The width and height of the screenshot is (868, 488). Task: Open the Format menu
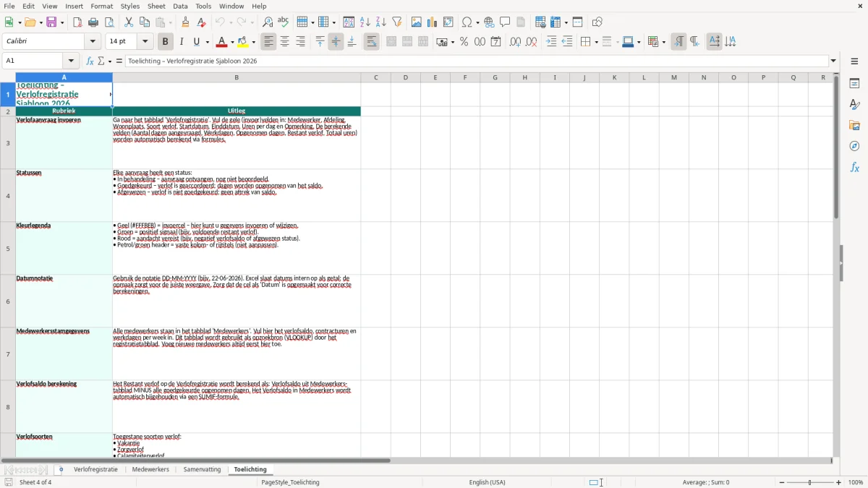(101, 6)
